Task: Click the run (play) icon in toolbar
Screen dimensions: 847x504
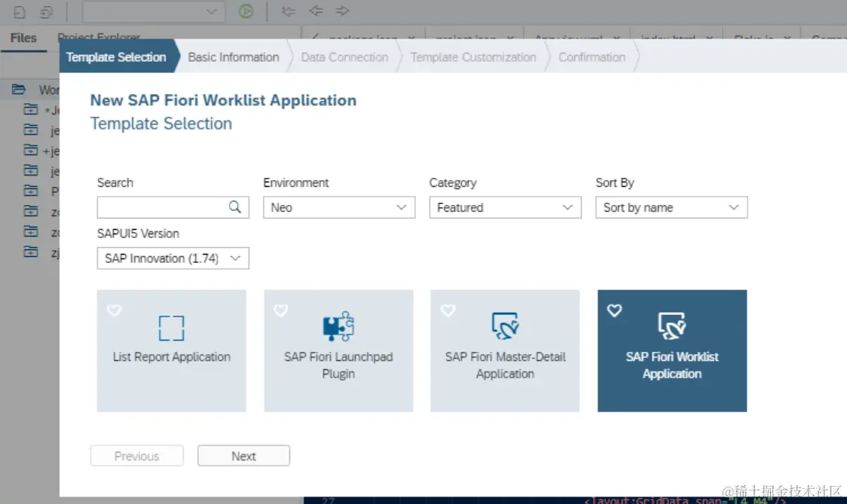Action: point(246,11)
